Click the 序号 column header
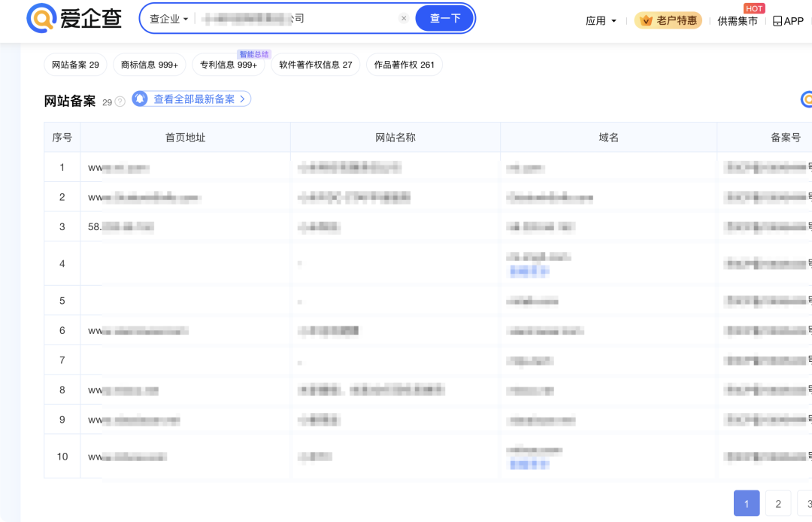 [x=62, y=137]
